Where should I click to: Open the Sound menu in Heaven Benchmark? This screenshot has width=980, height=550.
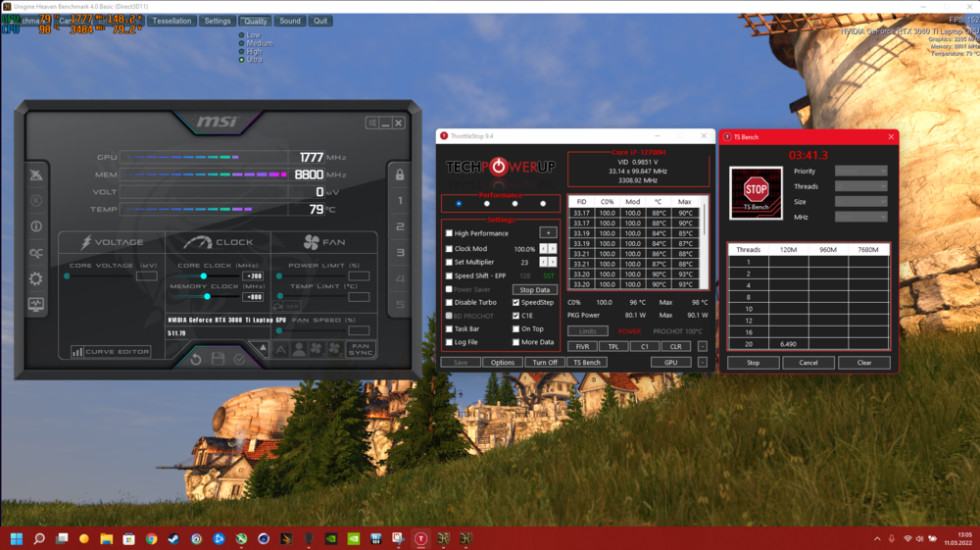289,21
